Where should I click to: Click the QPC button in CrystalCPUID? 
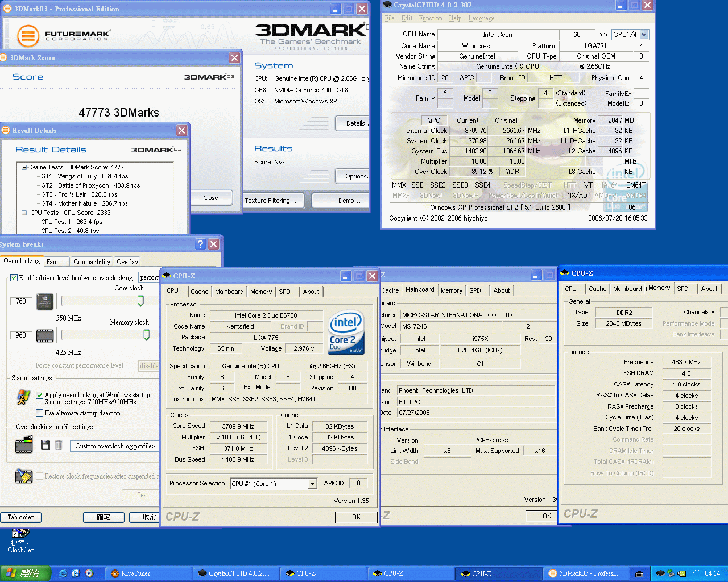pyautogui.click(x=434, y=120)
